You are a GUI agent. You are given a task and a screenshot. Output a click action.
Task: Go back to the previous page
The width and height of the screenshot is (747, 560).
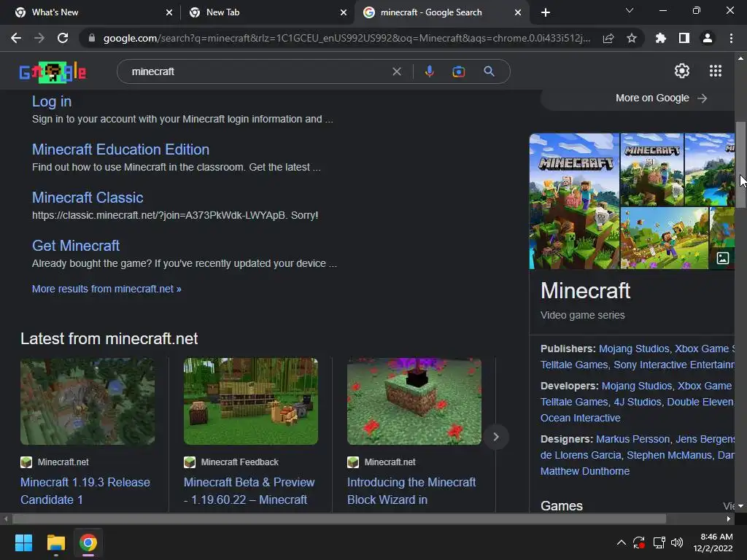tap(16, 38)
